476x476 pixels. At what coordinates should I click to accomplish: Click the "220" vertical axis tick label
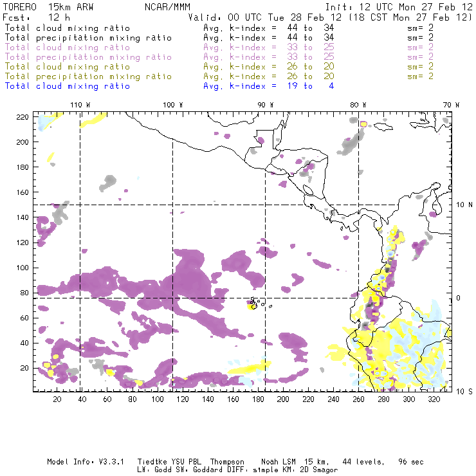coord(22,117)
